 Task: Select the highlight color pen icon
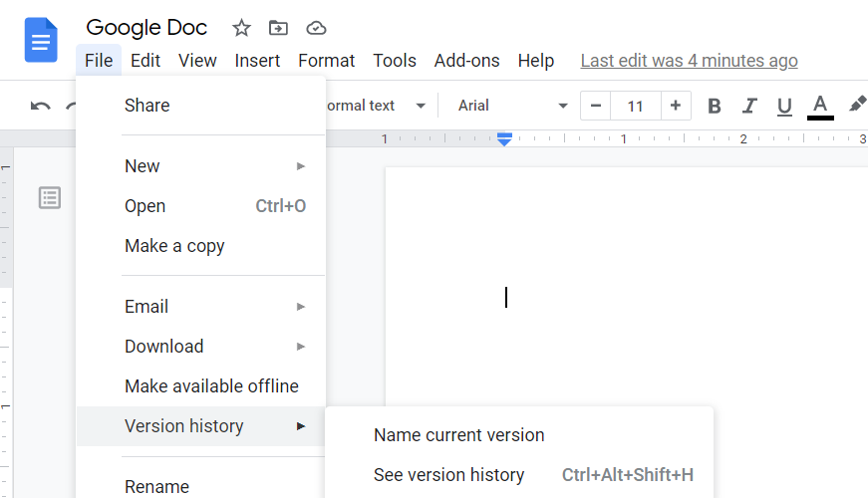(857, 104)
